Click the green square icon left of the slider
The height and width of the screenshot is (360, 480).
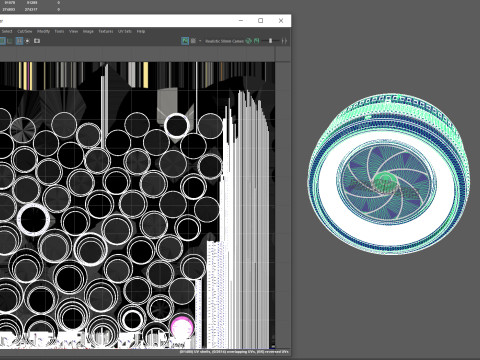(256, 41)
